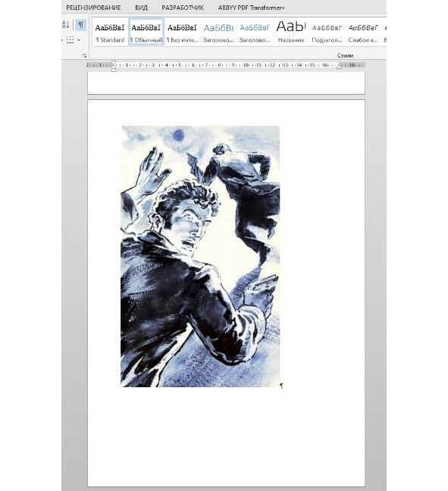Open the РЕЦЕНЗИРОВАНИЕ ribbon tab

click(x=93, y=8)
